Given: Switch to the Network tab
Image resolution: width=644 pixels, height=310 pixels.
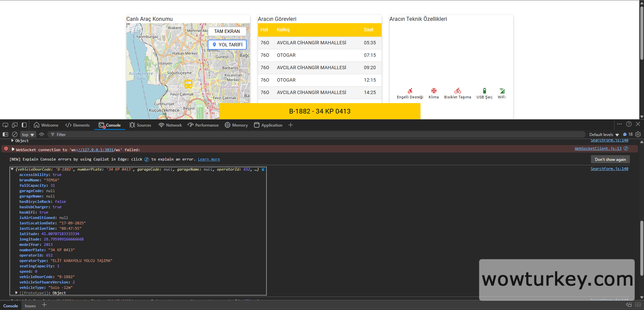Looking at the screenshot, I should click(x=170, y=125).
